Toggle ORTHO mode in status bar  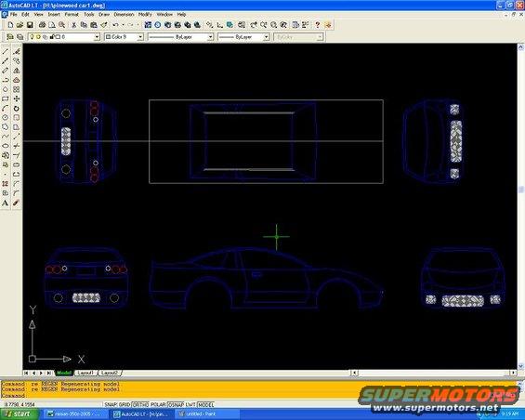[140, 404]
